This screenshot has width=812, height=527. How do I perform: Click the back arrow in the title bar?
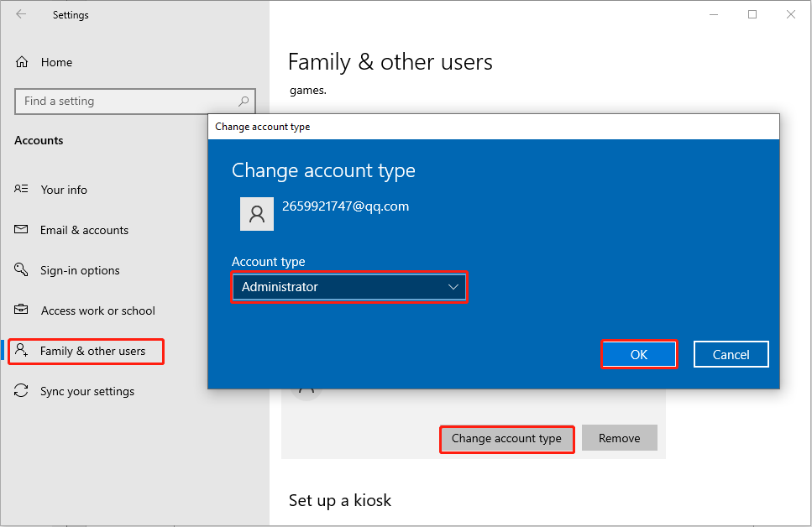[21, 14]
